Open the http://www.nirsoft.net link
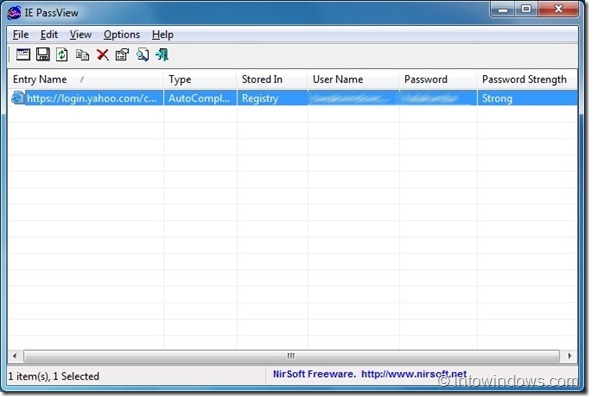Image resolution: width=589 pixels, height=396 pixels. [x=414, y=374]
